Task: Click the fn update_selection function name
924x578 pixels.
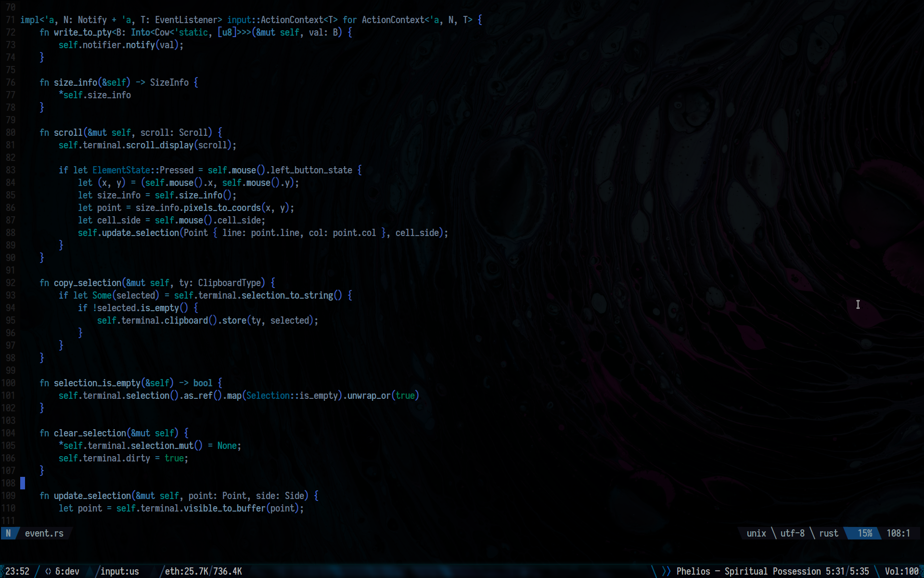Action: [92, 496]
